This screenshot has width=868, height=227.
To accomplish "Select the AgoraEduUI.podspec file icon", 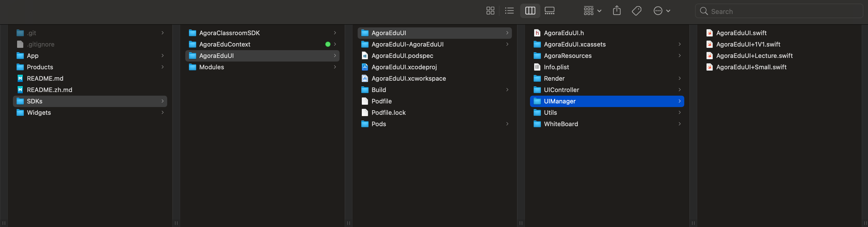I will click(x=365, y=56).
